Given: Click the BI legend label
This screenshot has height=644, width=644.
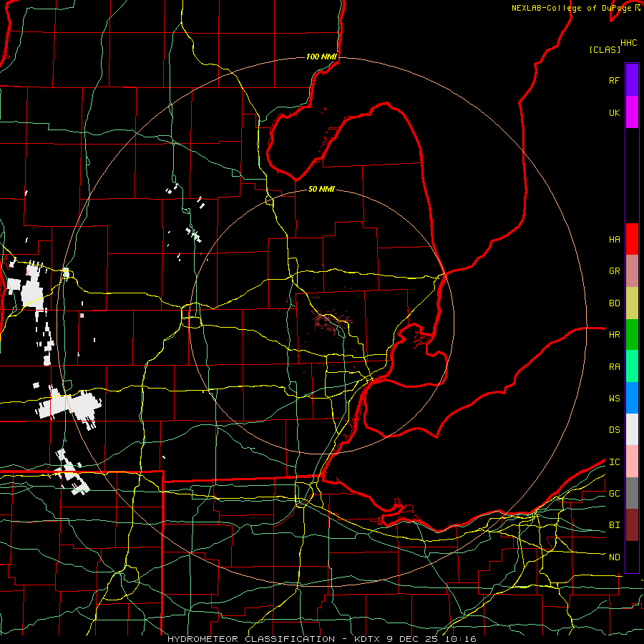Looking at the screenshot, I should coord(614,525).
